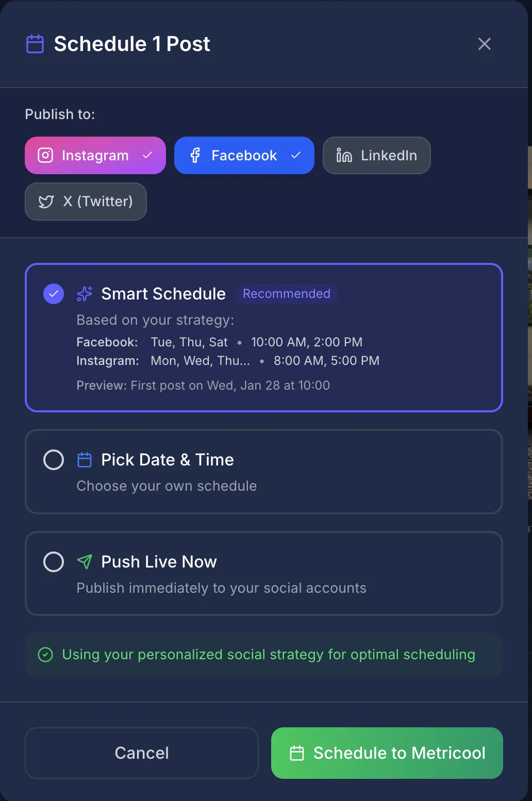Enable publishing to LinkedIn
Viewport: 532px width, 801px height.
376,155
